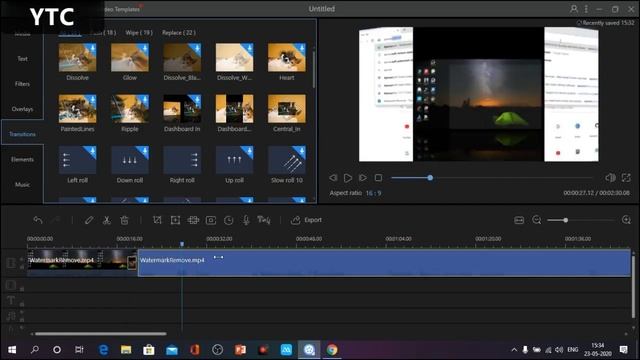
Task: Open the pencil Edit tool
Action: coord(89,220)
